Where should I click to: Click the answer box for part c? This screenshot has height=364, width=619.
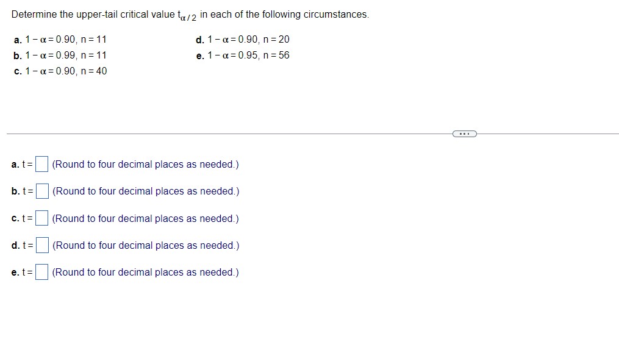click(x=41, y=218)
